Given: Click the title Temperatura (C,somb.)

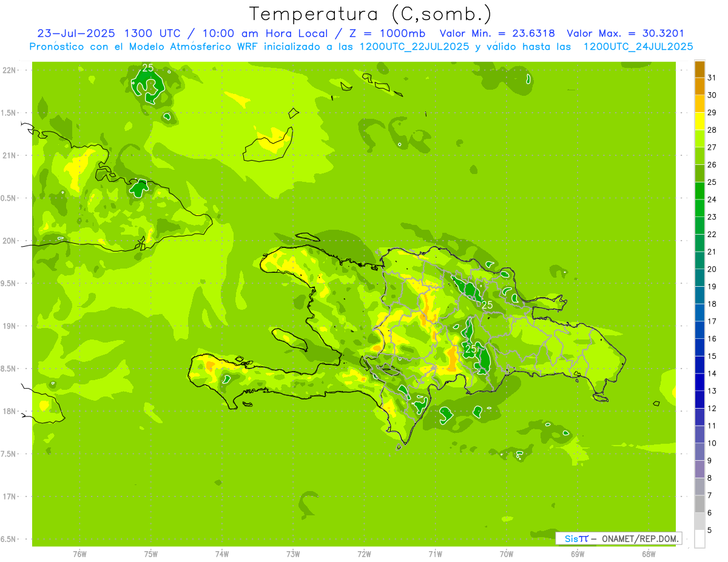Looking at the screenshot, I should coord(371,14).
